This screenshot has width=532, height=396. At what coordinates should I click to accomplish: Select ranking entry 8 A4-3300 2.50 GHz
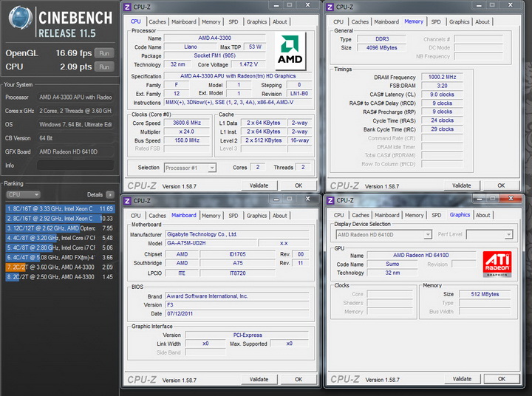point(60,277)
